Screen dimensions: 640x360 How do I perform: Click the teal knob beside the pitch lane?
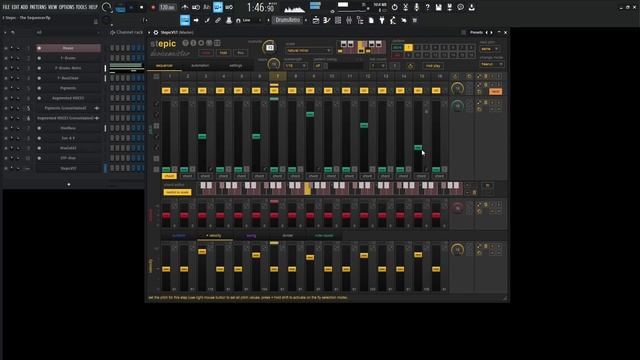[x=458, y=106]
